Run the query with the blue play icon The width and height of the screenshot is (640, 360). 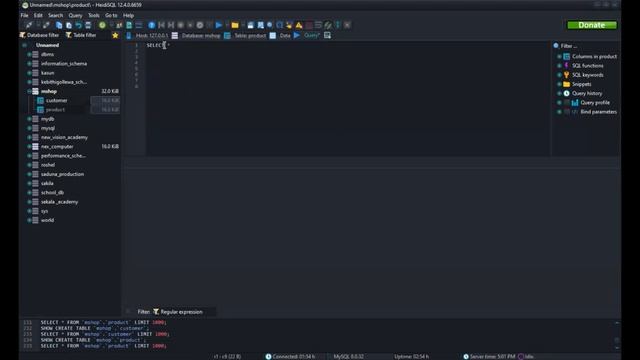(219, 25)
